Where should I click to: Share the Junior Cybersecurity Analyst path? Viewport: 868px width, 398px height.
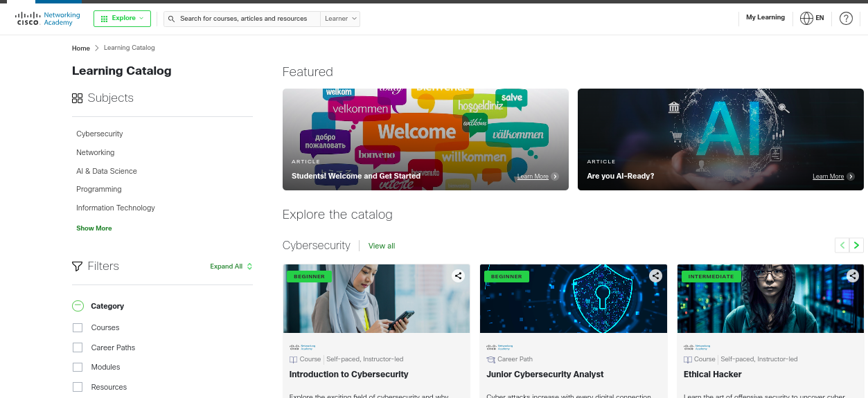(655, 275)
